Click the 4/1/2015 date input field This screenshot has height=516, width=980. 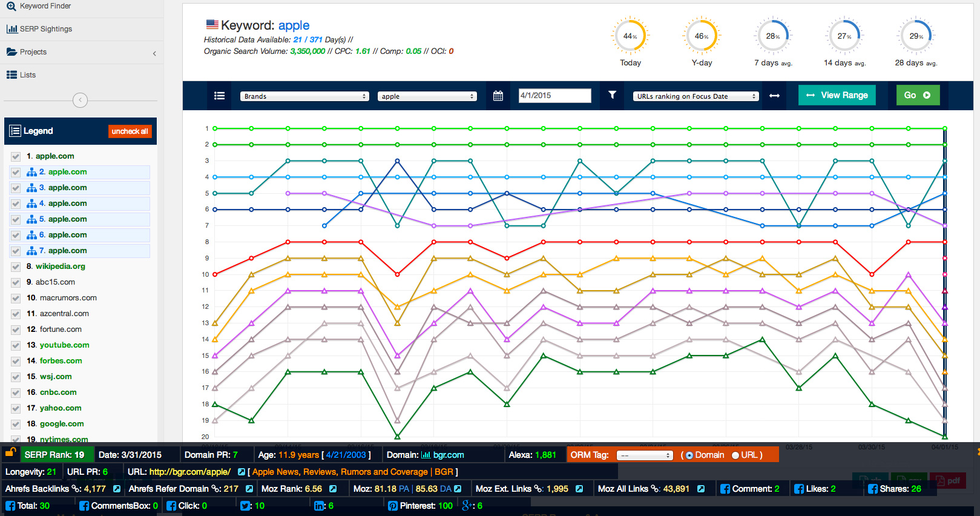pos(555,96)
